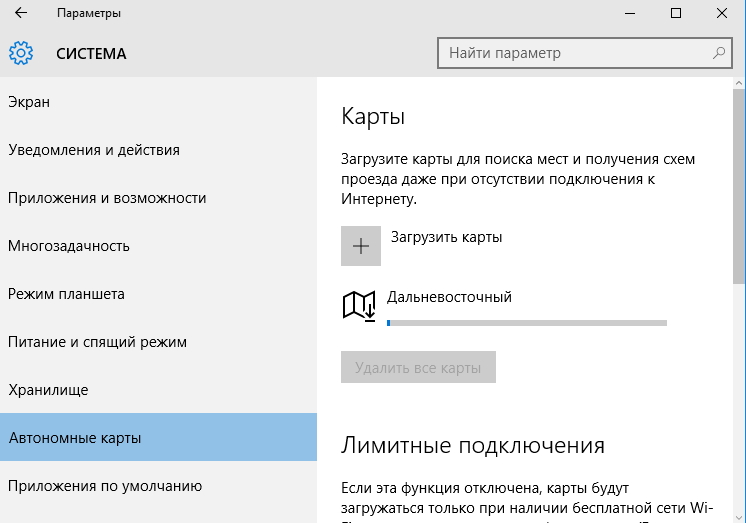Image resolution: width=746 pixels, height=523 pixels.
Task: Switch to Режим планшета settings
Action: point(66,294)
